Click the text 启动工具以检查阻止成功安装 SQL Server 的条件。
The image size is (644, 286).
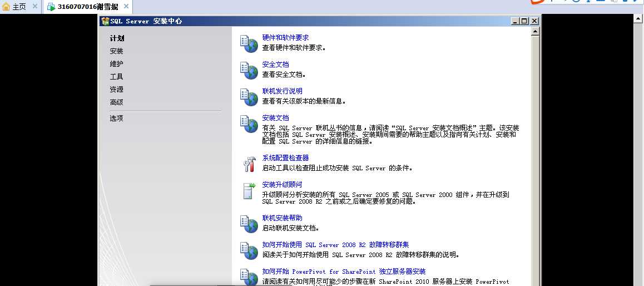tap(337, 168)
